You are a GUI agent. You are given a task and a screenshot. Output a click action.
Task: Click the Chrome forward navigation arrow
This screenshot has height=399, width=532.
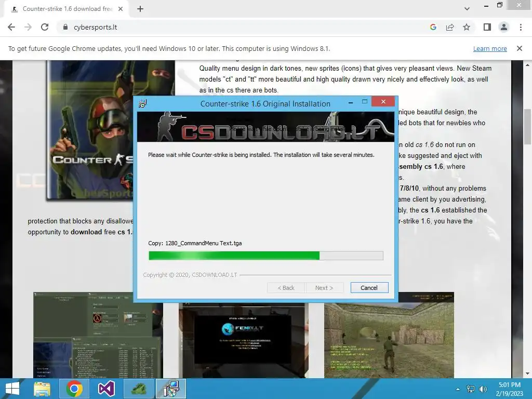(x=28, y=27)
